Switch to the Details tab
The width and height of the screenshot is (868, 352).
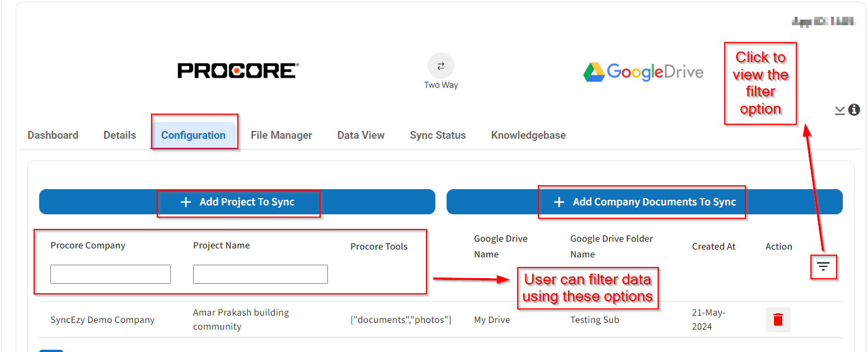[x=120, y=135]
